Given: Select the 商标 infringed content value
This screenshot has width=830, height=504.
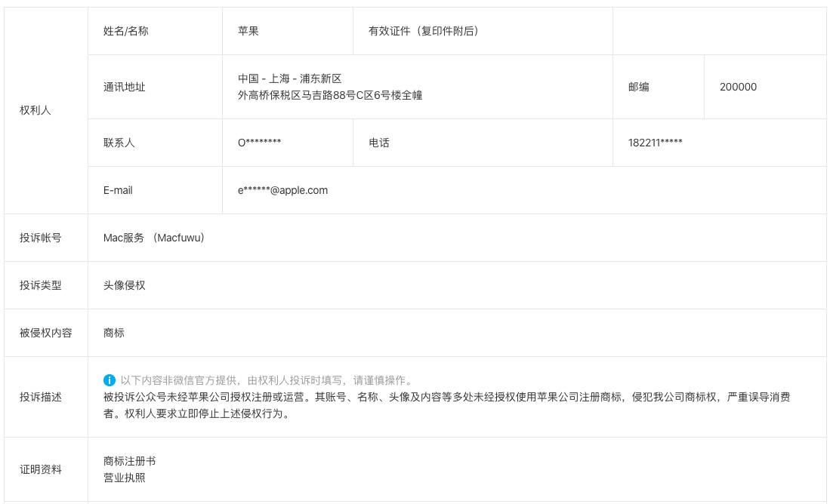Looking at the screenshot, I should tap(114, 333).
